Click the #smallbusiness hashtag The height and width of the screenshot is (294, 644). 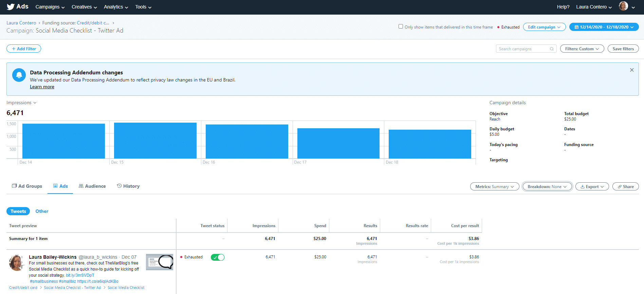pos(44,281)
